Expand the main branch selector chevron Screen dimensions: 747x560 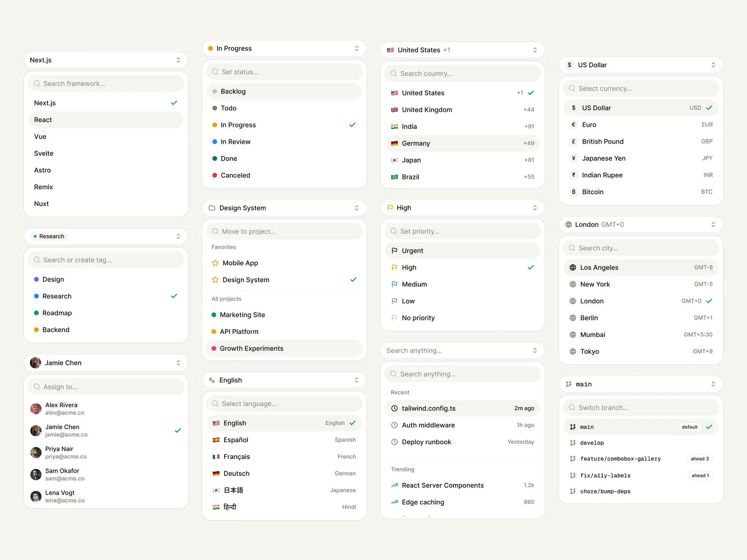tap(713, 384)
